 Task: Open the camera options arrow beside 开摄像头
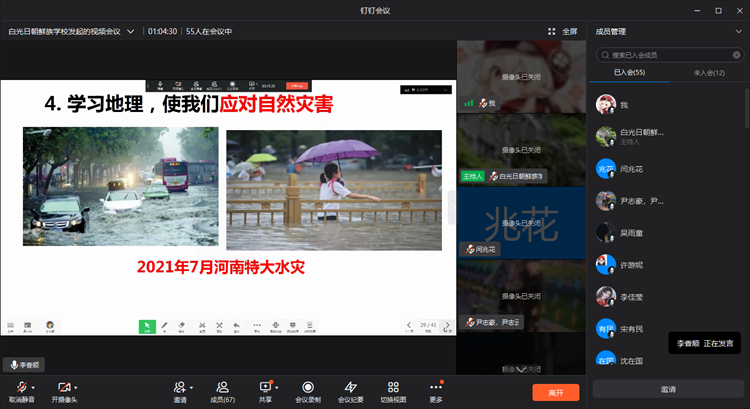point(76,386)
